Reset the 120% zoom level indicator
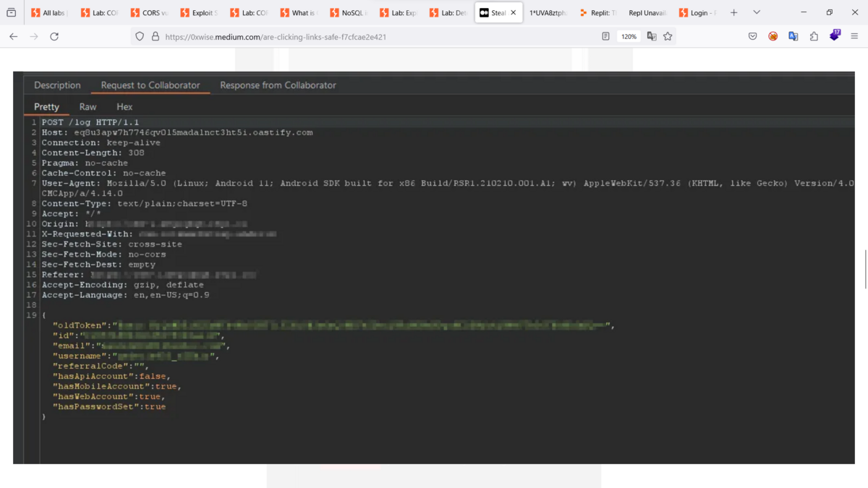 click(629, 36)
